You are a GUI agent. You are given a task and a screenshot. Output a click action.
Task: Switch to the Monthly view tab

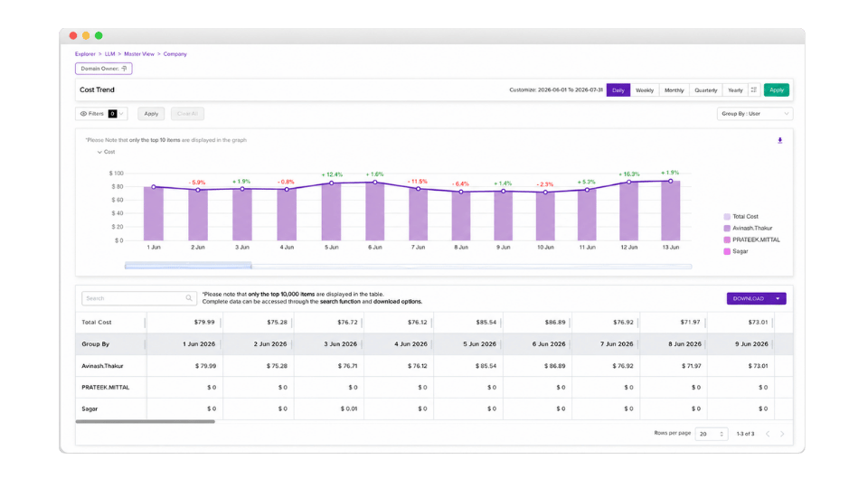(674, 90)
